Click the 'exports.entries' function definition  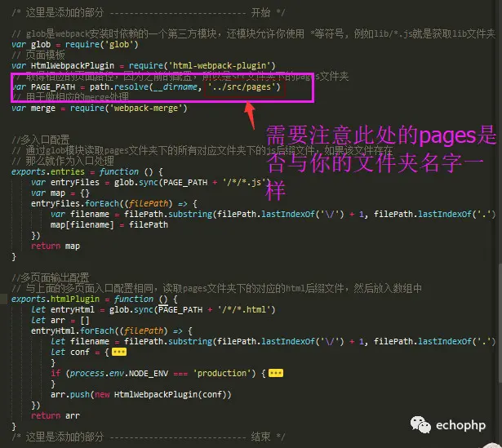(87, 172)
